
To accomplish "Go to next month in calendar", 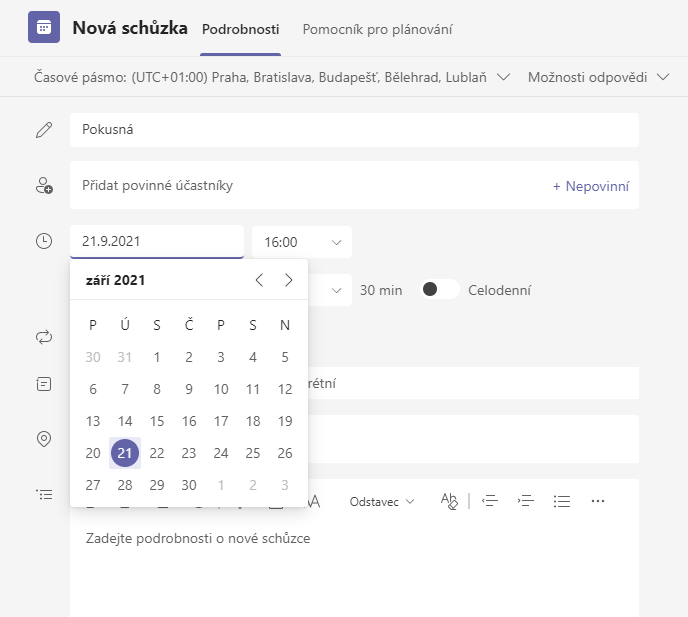I will point(289,280).
